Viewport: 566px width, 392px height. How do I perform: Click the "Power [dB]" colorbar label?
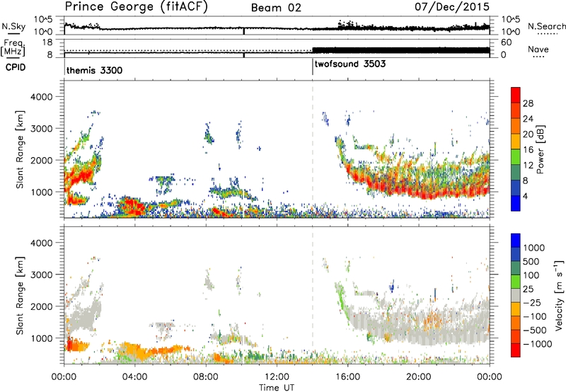(x=541, y=149)
